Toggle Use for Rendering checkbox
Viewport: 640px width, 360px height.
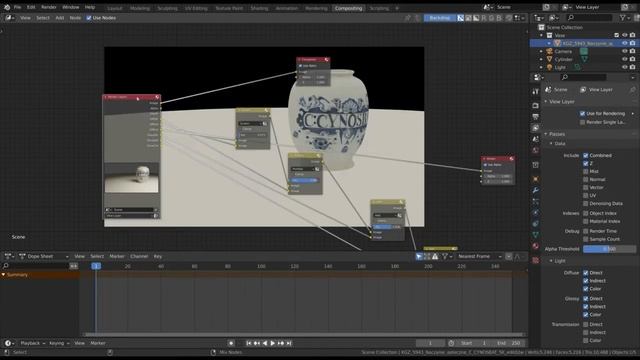(x=582, y=113)
